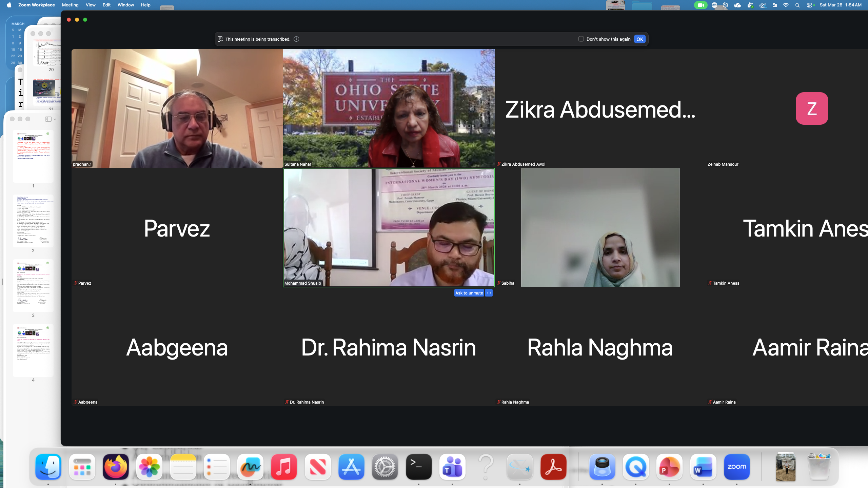Viewport: 868px width, 488px height.
Task: Open more options for Mohammad Shuaib video
Action: [489, 293]
